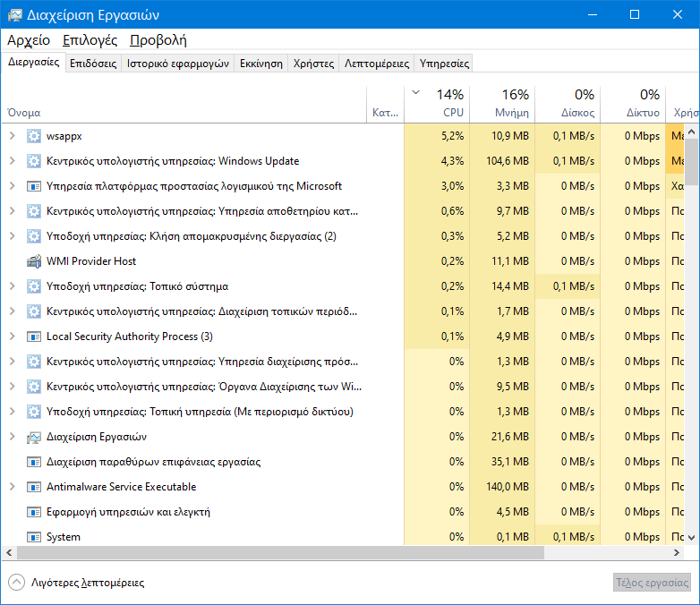The width and height of the screenshot is (700, 605).
Task: Open the Προβολή menu
Action: coord(158,40)
